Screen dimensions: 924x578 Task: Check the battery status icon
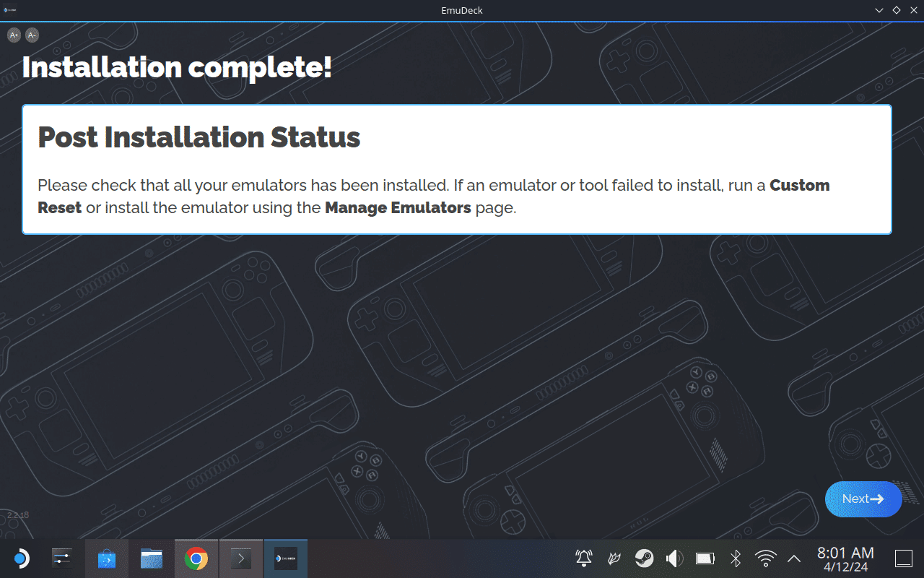tap(705, 558)
